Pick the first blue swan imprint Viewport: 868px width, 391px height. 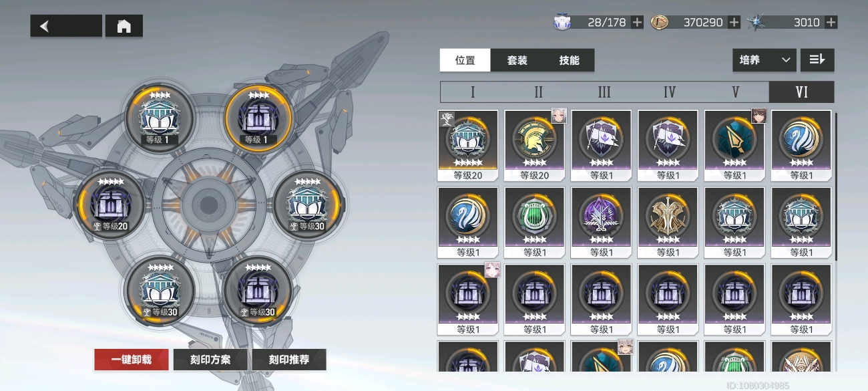801,146
